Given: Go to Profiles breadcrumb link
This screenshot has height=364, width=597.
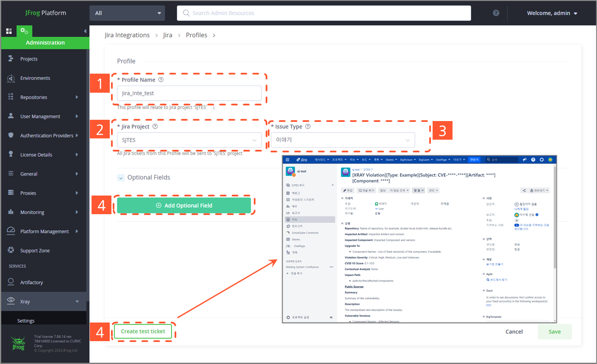Looking at the screenshot, I should (x=197, y=35).
